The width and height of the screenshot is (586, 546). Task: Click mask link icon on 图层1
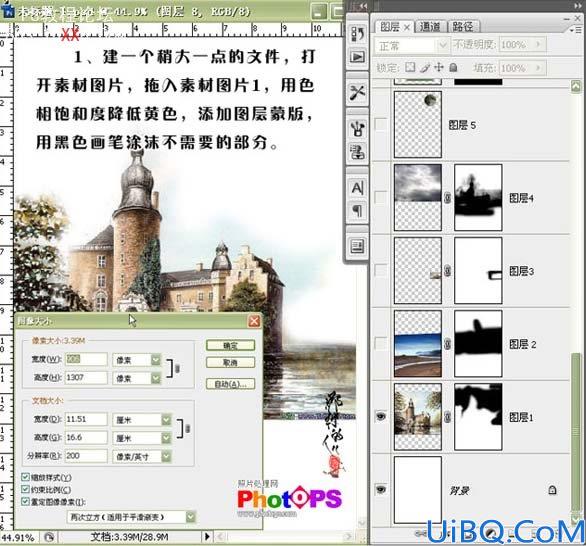[x=447, y=417]
